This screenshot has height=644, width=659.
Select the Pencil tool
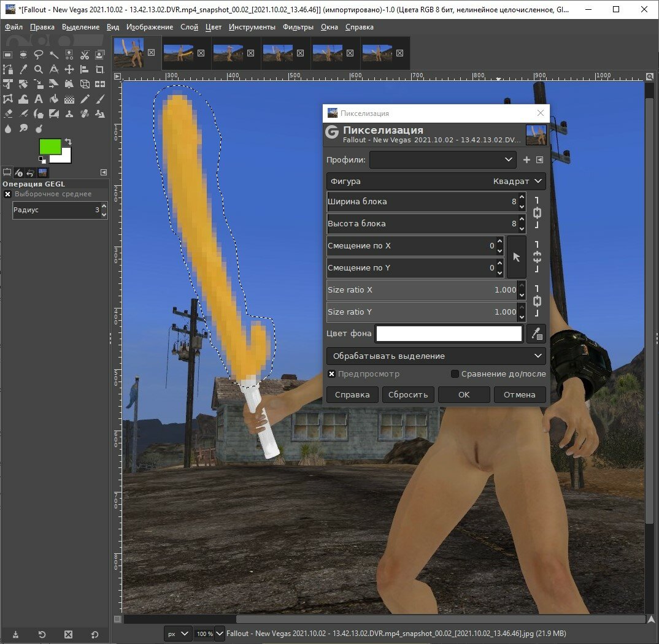pyautogui.click(x=85, y=99)
